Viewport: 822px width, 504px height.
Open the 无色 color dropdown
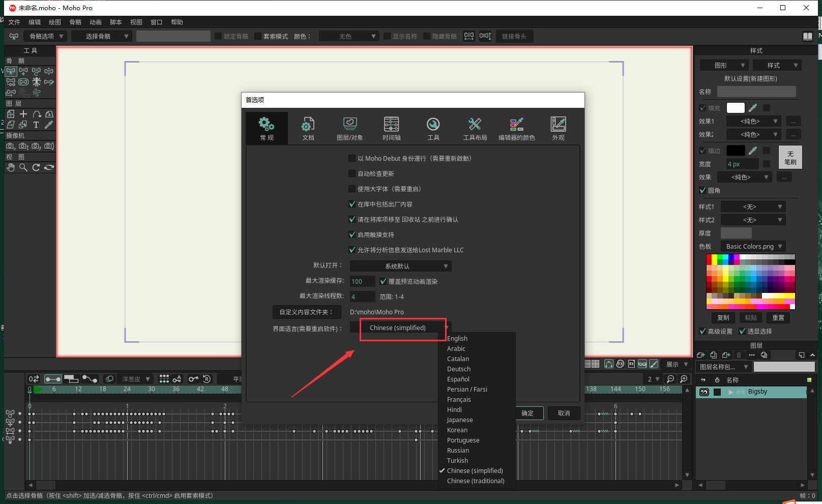tap(348, 36)
